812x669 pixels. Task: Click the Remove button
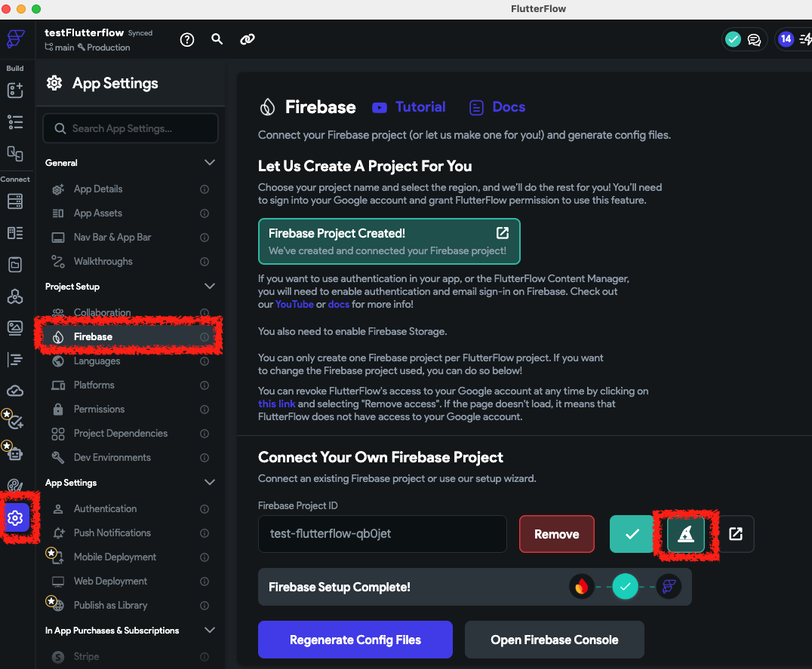557,534
